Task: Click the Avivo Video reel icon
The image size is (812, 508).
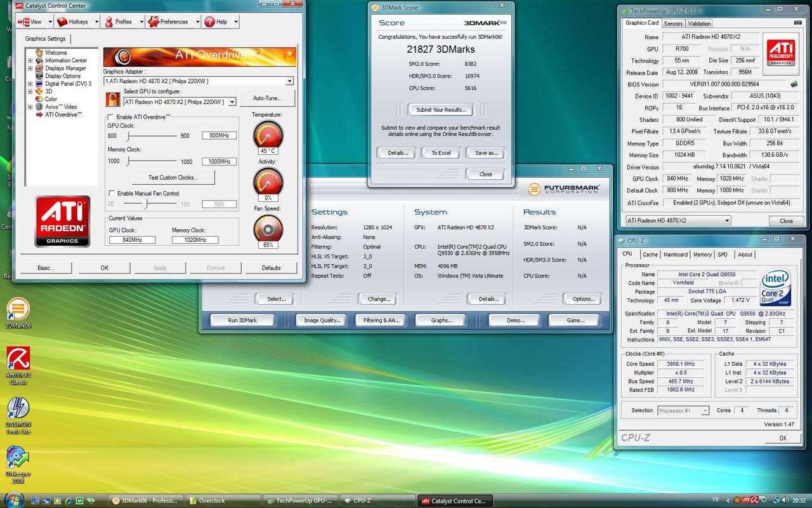Action: [39, 107]
